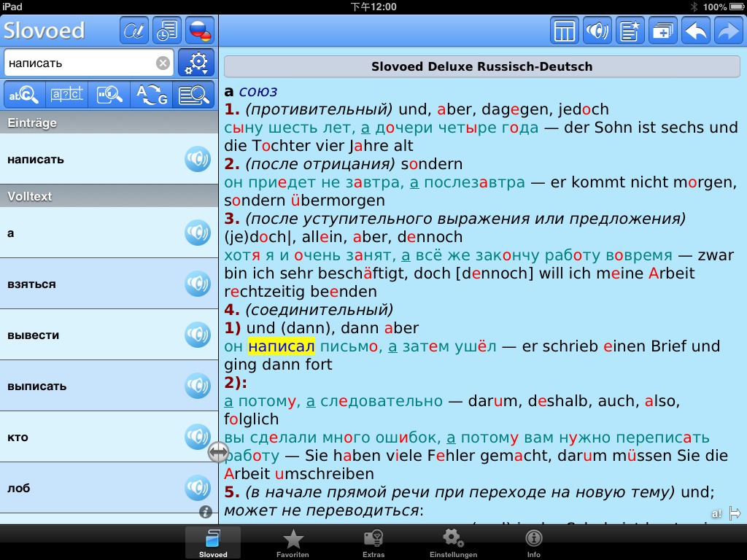Image resolution: width=747 pixels, height=560 pixels.
Task: Select the anagram search mode
Action: (152, 95)
